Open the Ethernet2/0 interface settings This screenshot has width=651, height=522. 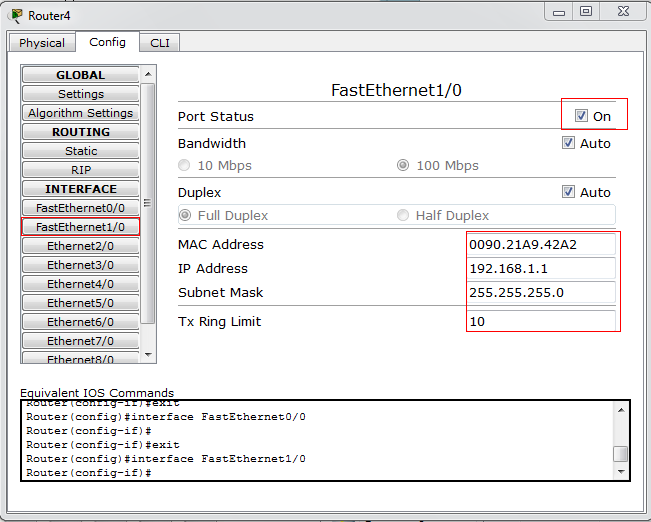click(80, 246)
